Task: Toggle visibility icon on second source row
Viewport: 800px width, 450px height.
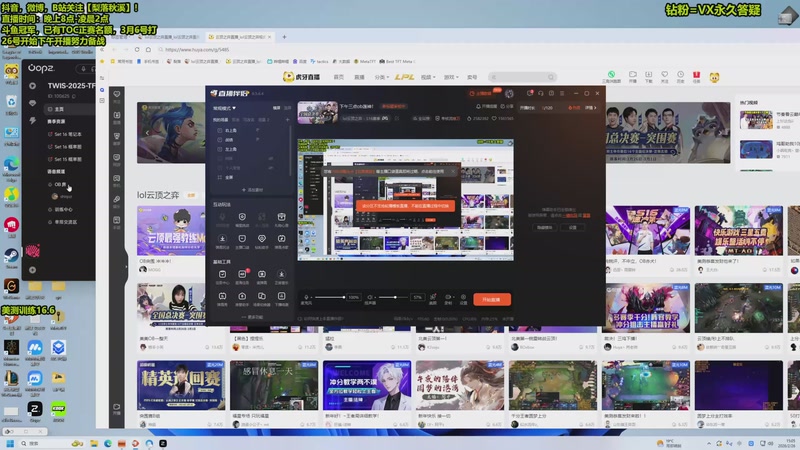Action: [258, 139]
